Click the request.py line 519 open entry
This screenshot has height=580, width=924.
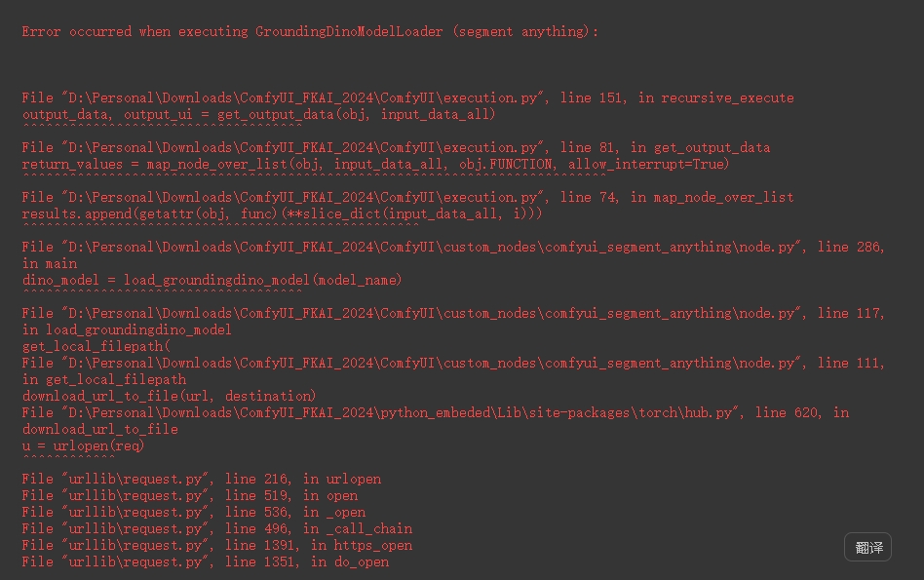189,495
